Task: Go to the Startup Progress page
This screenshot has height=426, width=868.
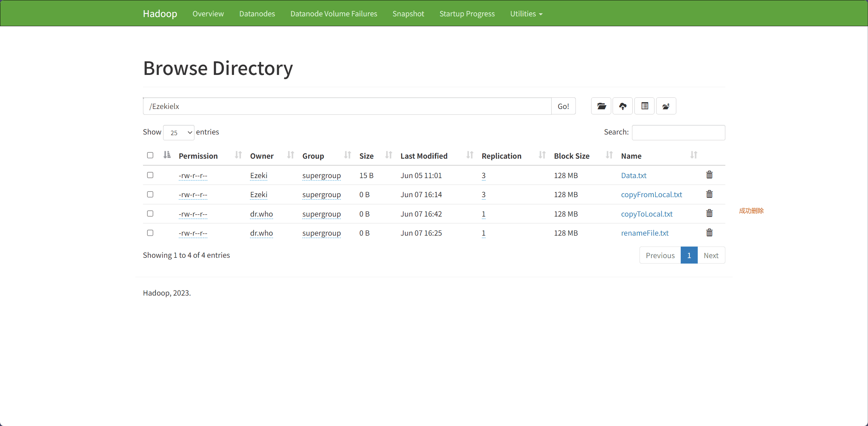Action: point(467,14)
